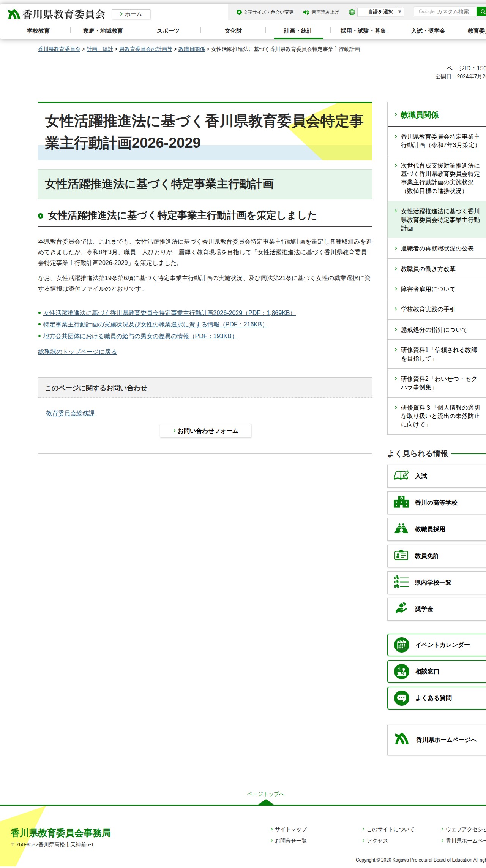
Task: Click the 文字サイズ・色合い変更 text link
Action: tap(268, 12)
